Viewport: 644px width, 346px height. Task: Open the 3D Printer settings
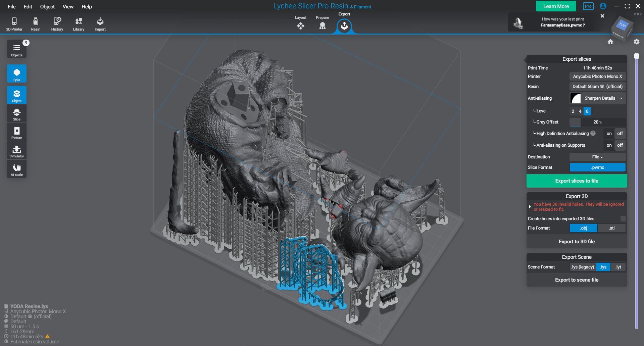pyautogui.click(x=14, y=24)
